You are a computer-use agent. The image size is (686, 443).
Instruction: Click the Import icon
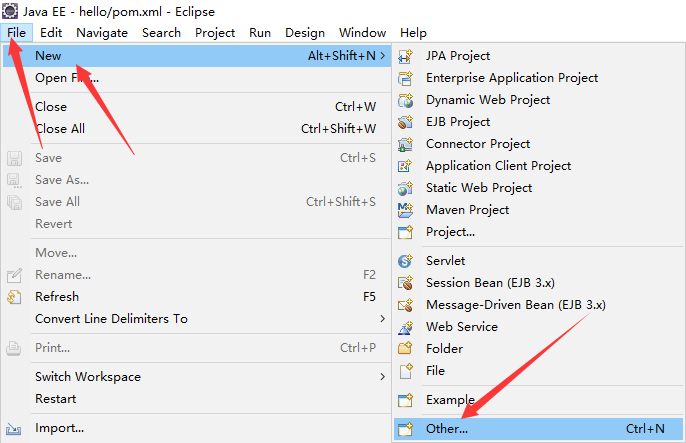pyautogui.click(x=14, y=429)
